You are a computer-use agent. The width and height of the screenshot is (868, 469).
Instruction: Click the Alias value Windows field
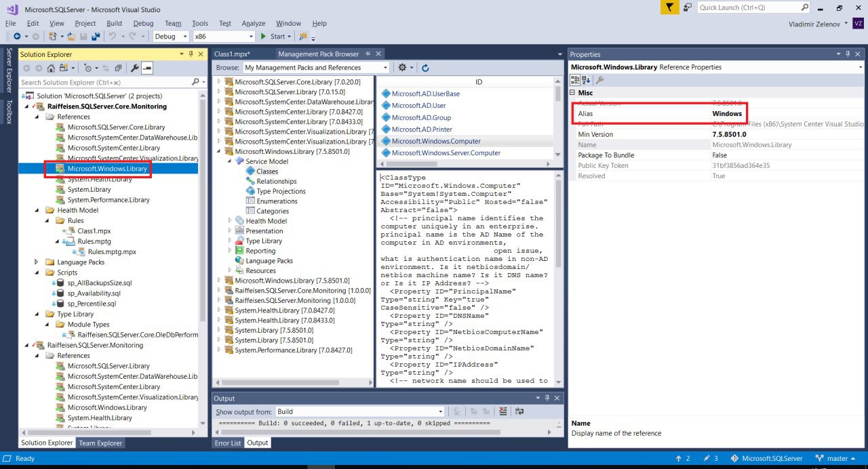click(x=787, y=114)
